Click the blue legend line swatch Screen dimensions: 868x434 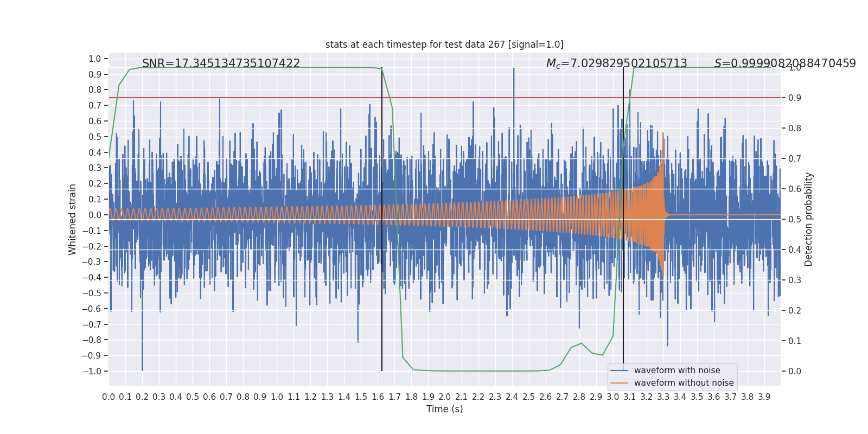pos(620,371)
